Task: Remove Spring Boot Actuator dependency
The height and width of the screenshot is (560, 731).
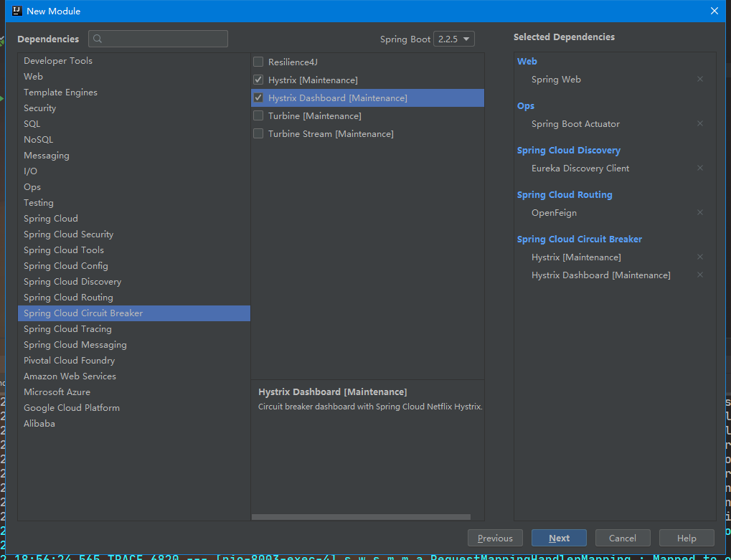Action: [699, 123]
